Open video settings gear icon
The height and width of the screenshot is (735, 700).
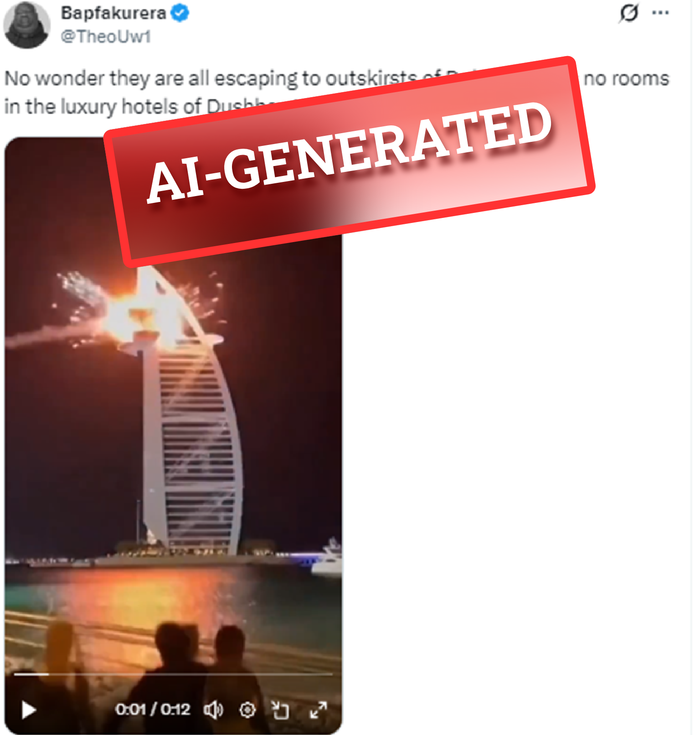(x=247, y=710)
